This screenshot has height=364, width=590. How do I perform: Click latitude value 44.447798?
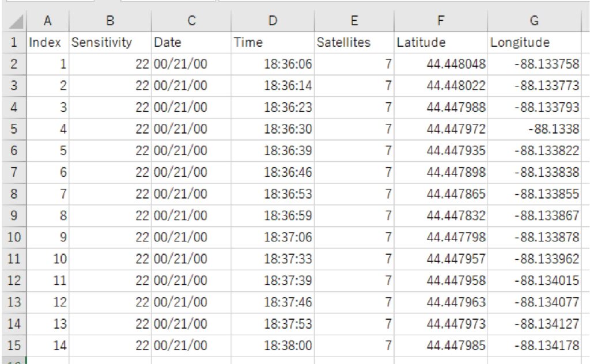pos(441,237)
